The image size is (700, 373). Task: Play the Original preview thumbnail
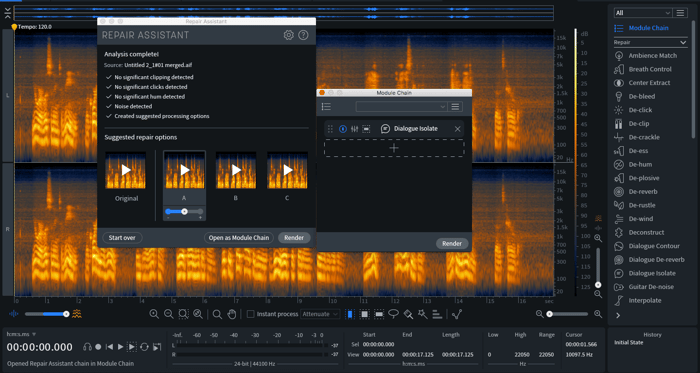point(125,170)
